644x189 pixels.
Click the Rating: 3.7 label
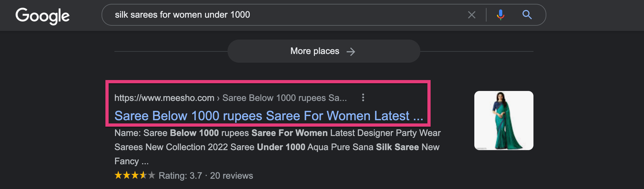(x=180, y=176)
